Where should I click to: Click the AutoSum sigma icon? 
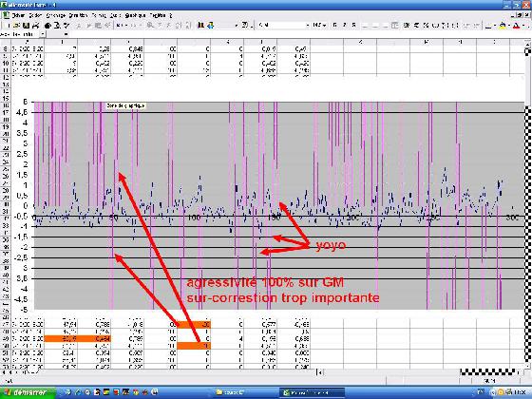[x=160, y=25]
